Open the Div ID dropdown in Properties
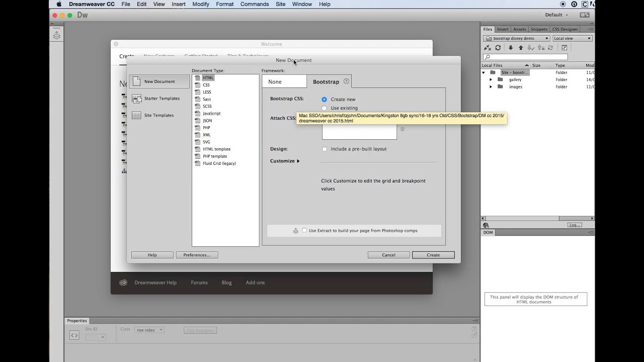The height and width of the screenshot is (362, 644). [95, 337]
